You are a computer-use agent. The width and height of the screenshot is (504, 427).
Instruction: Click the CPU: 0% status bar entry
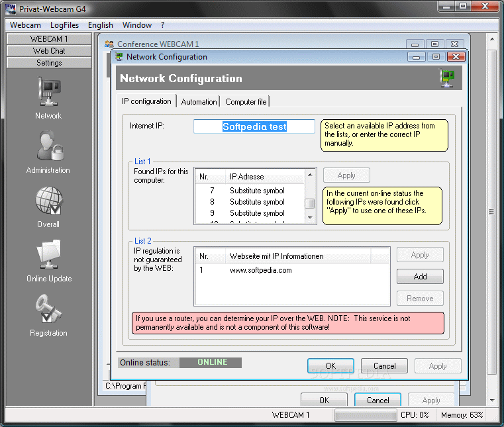pos(415,415)
